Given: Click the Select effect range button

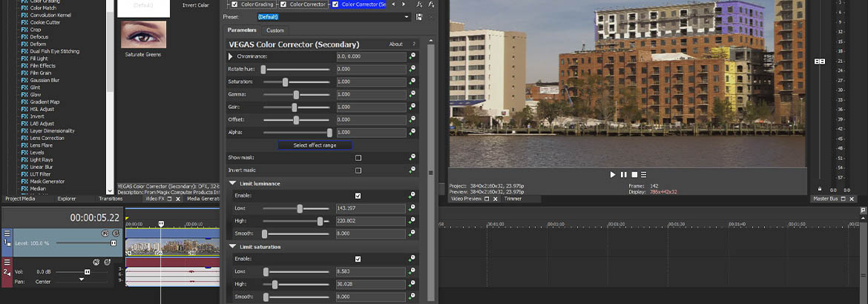Looking at the screenshot, I should click(315, 145).
